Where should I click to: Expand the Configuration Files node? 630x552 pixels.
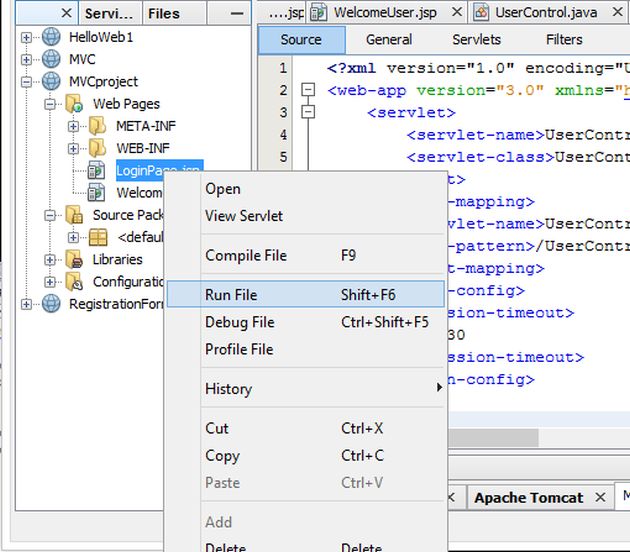[x=50, y=282]
